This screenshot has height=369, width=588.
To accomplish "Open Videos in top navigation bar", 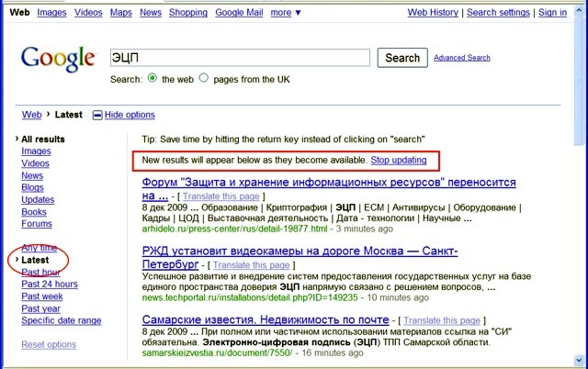I will tap(88, 13).
